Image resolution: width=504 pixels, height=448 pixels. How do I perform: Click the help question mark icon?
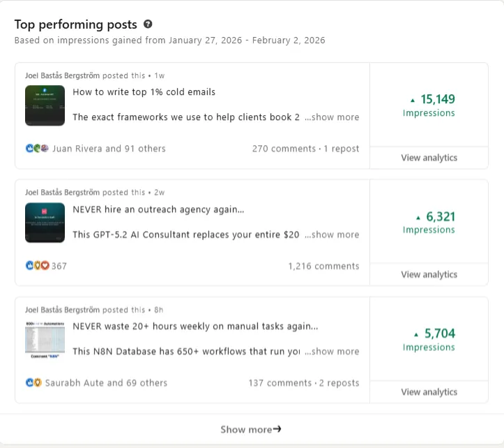(x=148, y=24)
